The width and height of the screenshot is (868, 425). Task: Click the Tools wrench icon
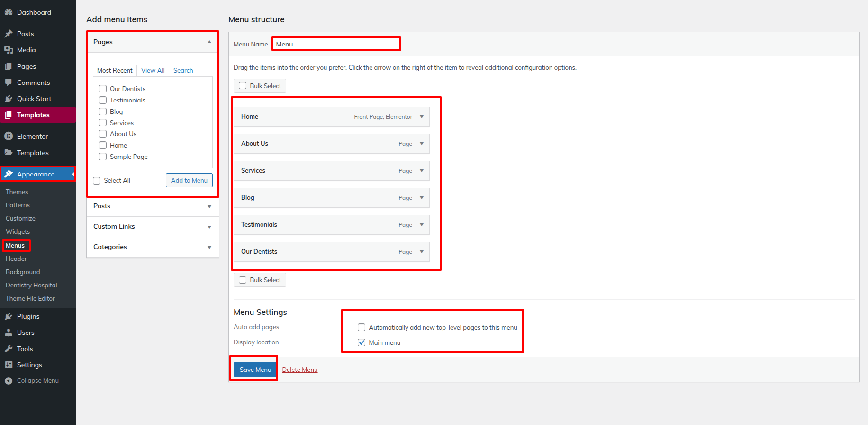(x=9, y=349)
